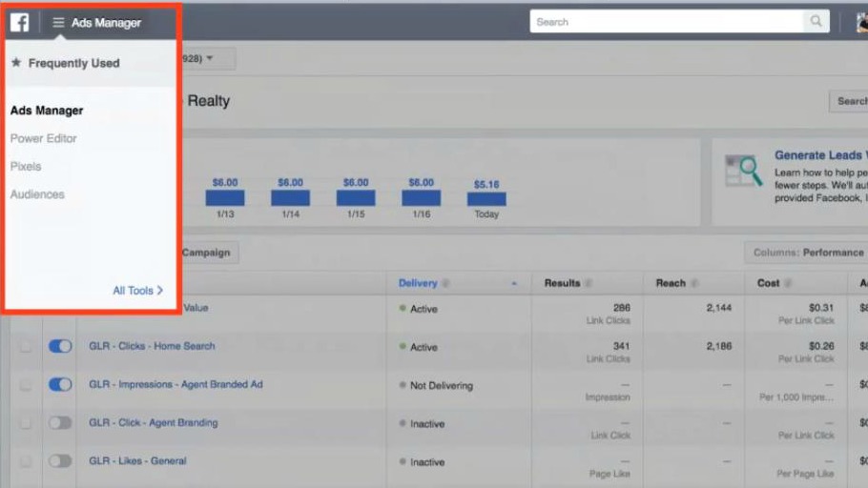
Task: Open GLR - Impressions - Agent Branded Ad campaign
Action: tap(176, 384)
